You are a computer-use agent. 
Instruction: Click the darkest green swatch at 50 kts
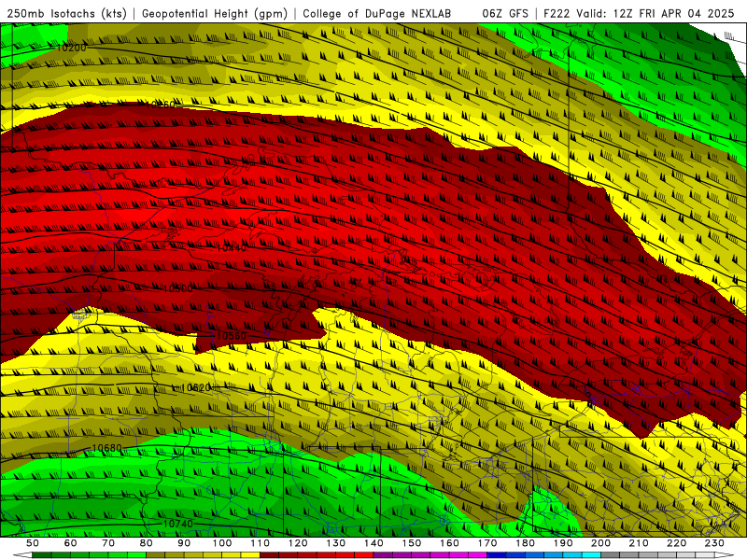point(41,555)
